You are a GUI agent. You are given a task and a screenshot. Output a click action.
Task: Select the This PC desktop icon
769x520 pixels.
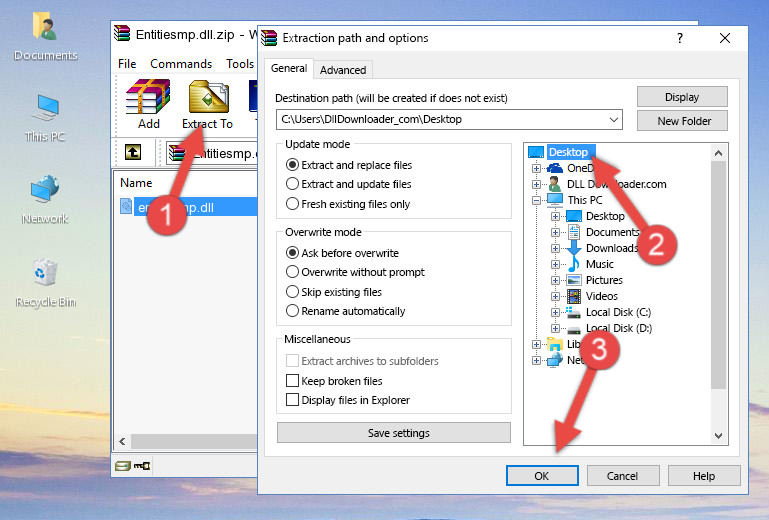click(x=45, y=117)
